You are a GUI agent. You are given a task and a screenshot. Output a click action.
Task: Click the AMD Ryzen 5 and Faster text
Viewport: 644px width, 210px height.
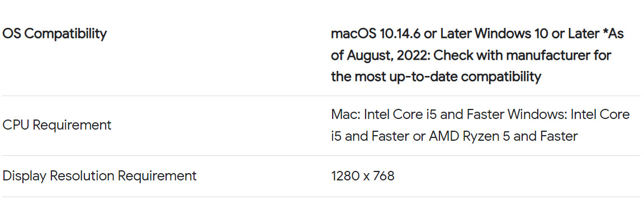(x=503, y=136)
